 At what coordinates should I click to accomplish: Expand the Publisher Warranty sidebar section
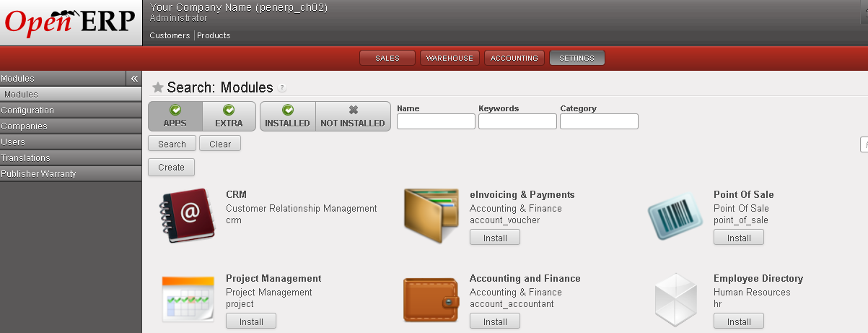71,173
